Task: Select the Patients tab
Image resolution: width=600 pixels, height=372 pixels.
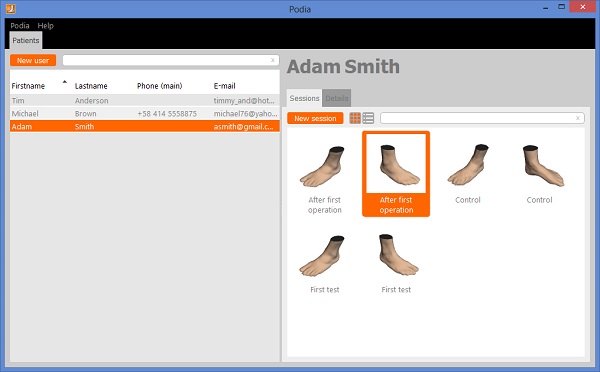Action: point(26,41)
